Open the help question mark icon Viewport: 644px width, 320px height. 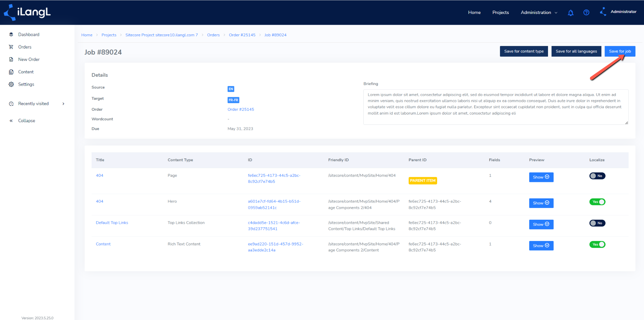(586, 12)
